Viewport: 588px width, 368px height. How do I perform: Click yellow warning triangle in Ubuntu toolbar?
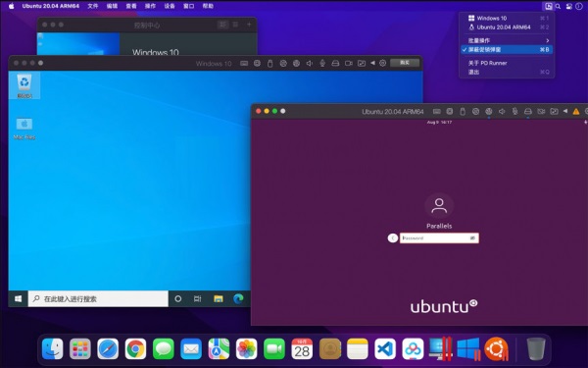(575, 111)
